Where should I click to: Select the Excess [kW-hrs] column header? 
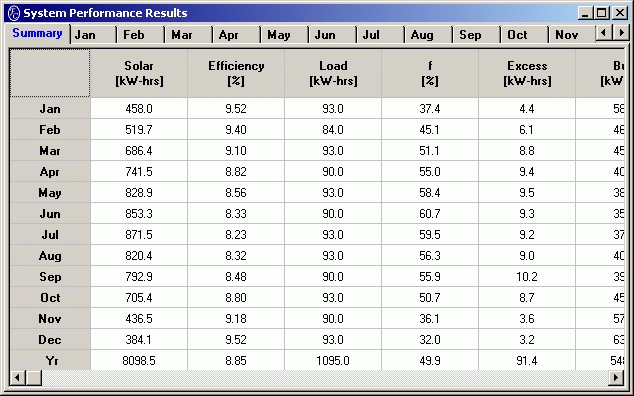pos(527,73)
